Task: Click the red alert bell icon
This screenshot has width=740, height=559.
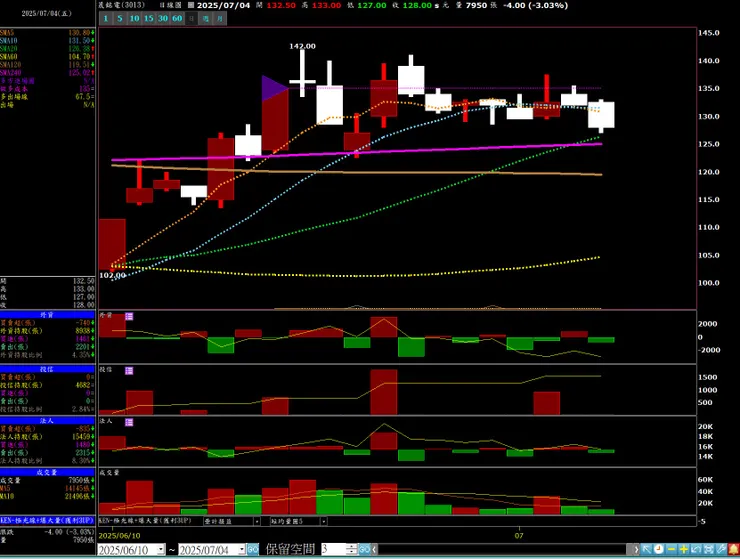Action: (733, 549)
